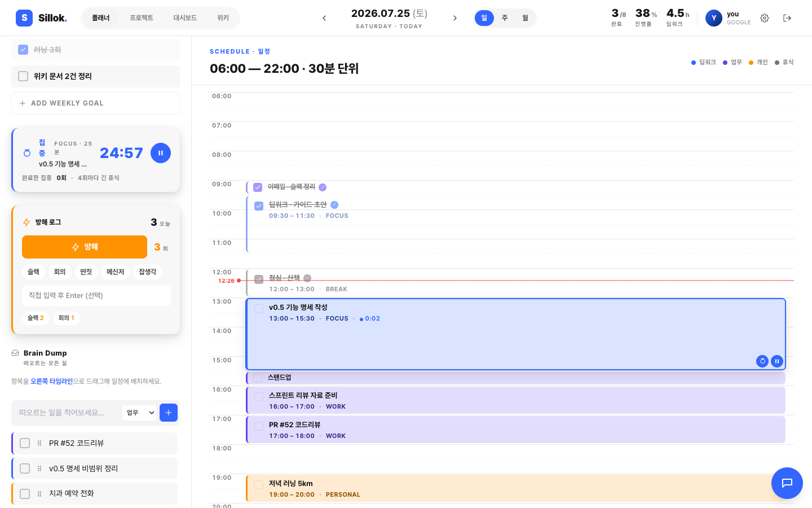
Task: Click the Sillok logo icon
Action: coord(24,18)
